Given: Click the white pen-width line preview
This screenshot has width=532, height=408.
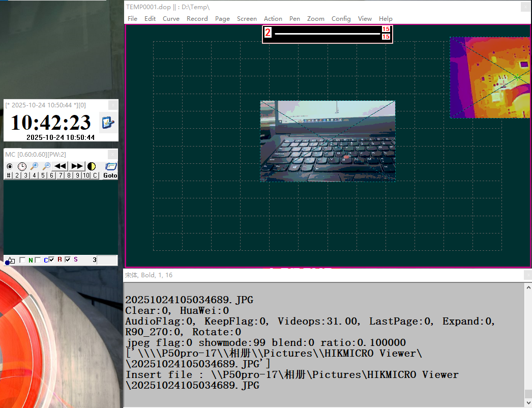Looking at the screenshot, I should [328, 34].
